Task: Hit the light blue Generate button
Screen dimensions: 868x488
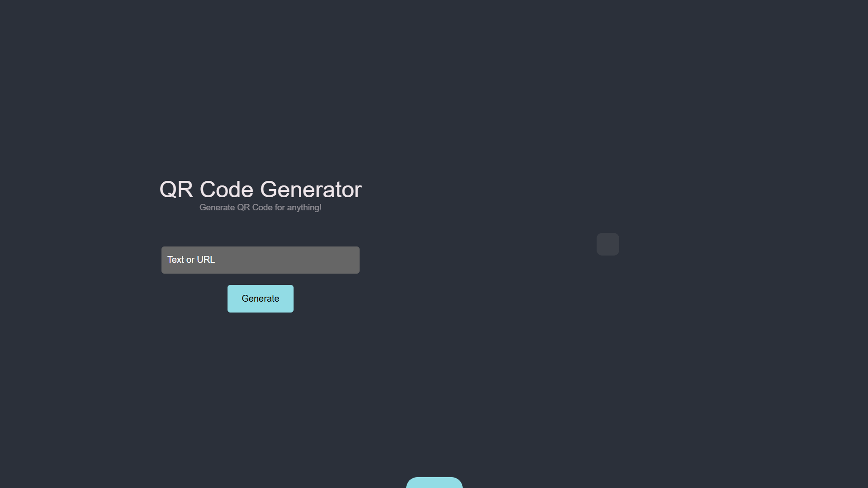Action: click(260, 298)
